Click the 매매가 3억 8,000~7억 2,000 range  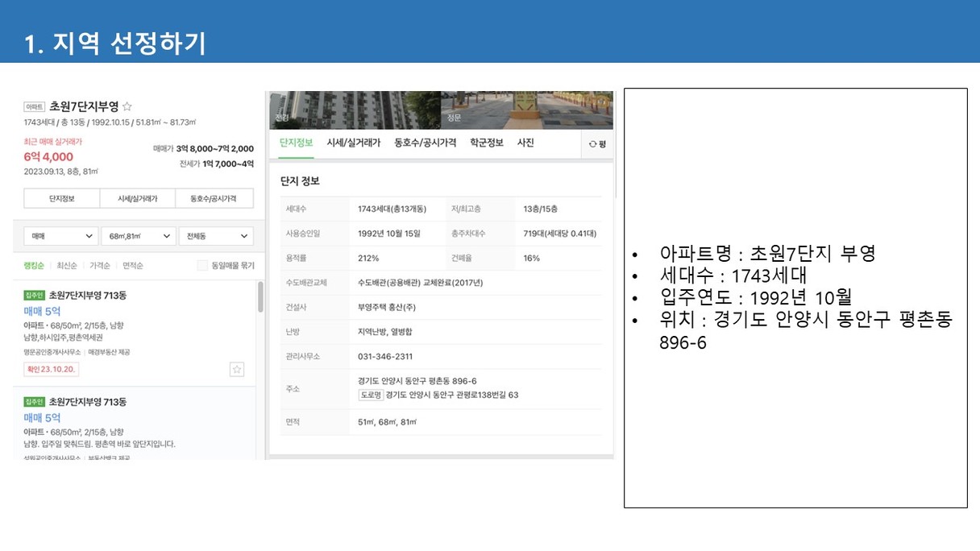click(203, 149)
